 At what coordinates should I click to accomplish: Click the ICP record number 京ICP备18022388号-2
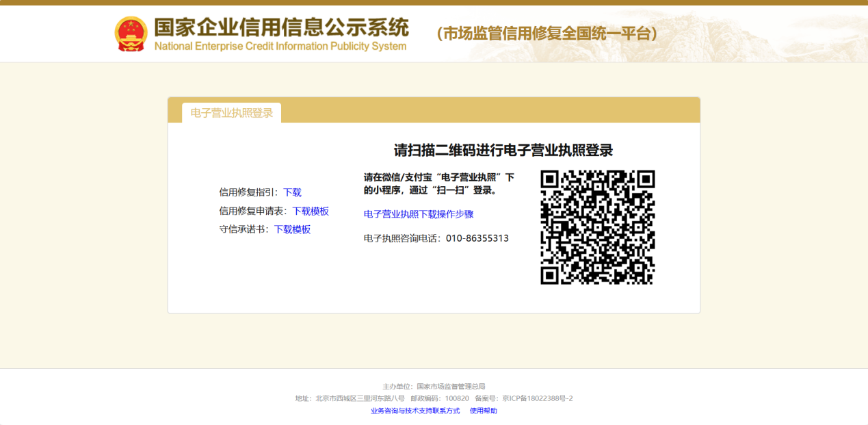[537, 398]
